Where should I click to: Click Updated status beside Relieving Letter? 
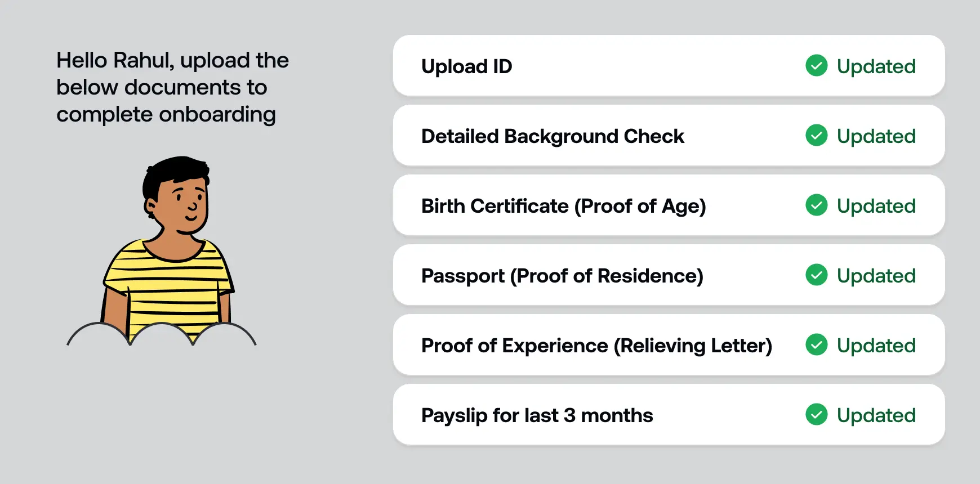(x=876, y=346)
